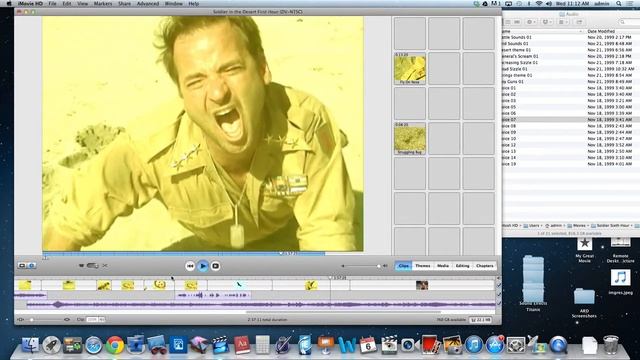Launch Safari from the Dock
Image resolution: width=640 pixels, height=360 pixels.
click(x=93, y=345)
